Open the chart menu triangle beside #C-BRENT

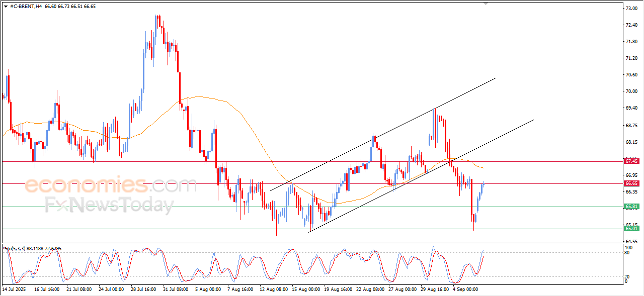pos(6,6)
